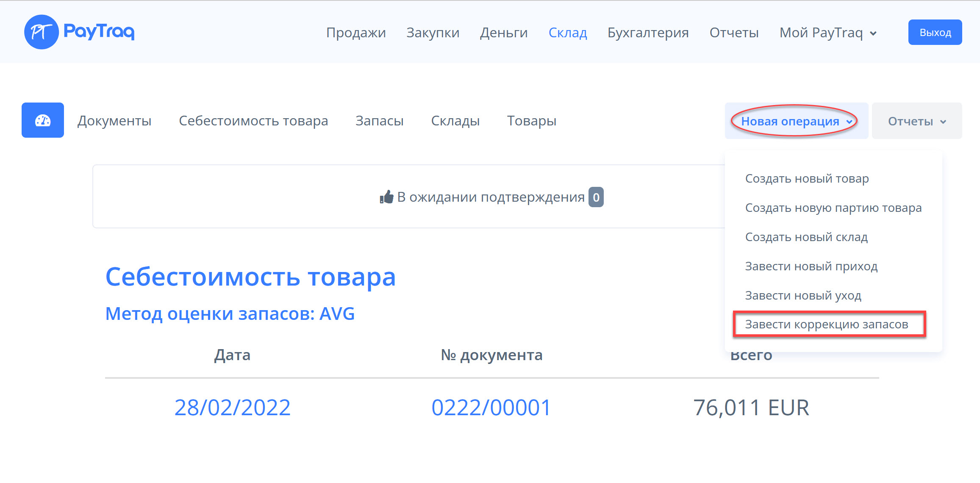The width and height of the screenshot is (980, 483).
Task: Open the Запасы tab
Action: point(379,121)
